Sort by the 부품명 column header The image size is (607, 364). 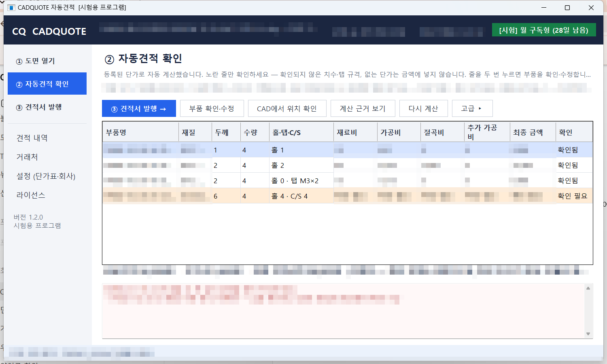click(x=140, y=132)
